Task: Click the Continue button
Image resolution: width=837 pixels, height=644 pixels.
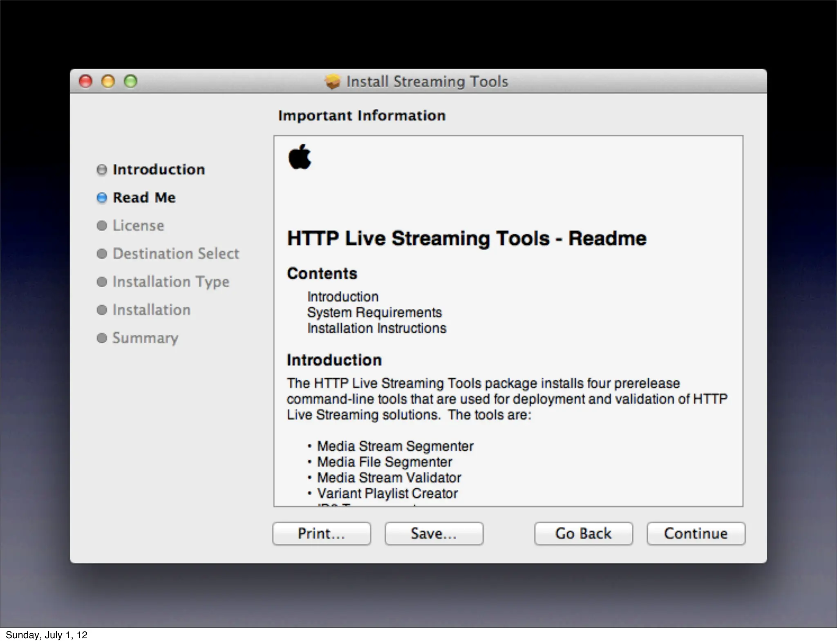Action: [696, 533]
